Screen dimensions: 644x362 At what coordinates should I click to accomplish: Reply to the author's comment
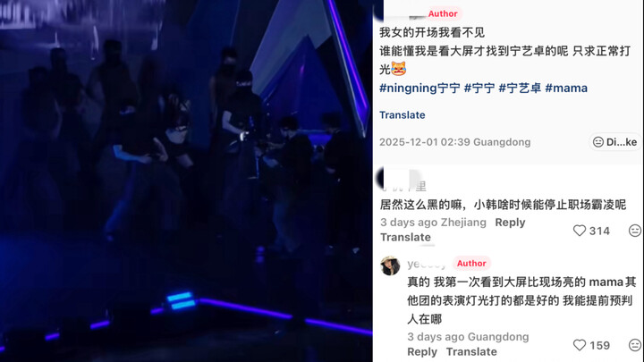click(422, 352)
